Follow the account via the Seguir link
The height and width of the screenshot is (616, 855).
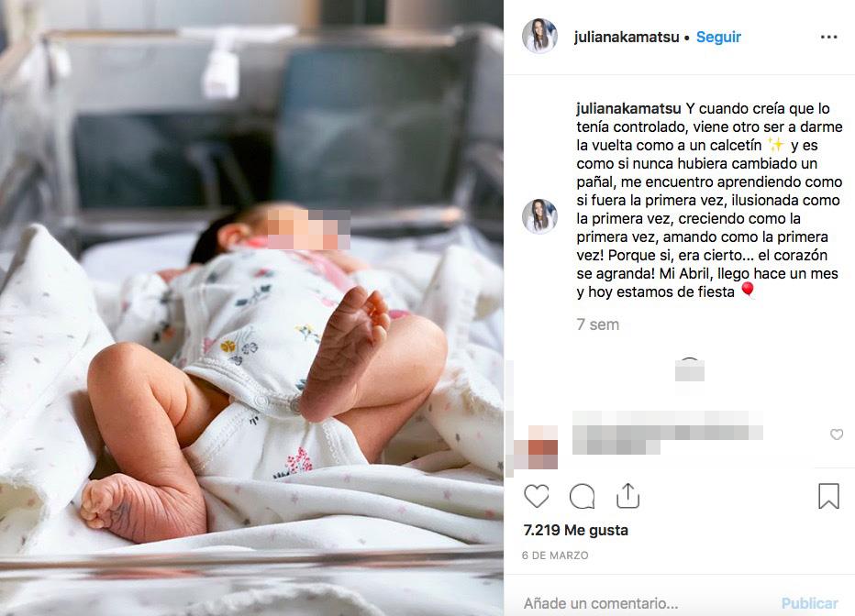[718, 37]
